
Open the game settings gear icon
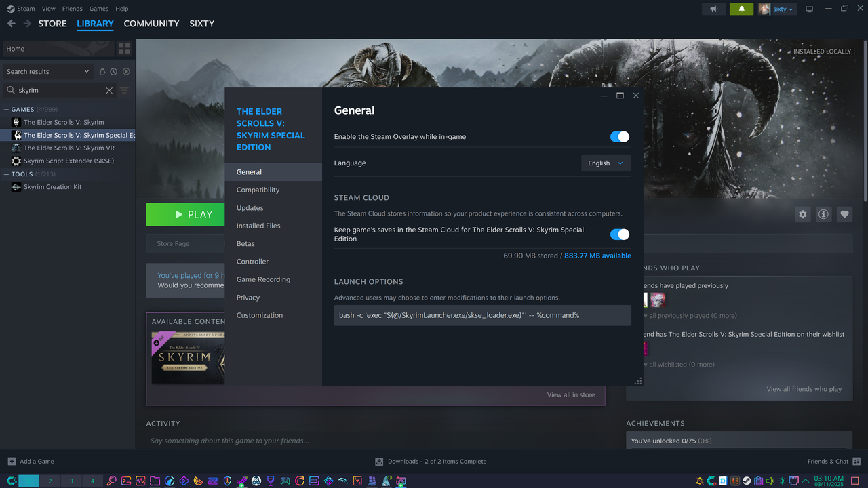(x=802, y=214)
